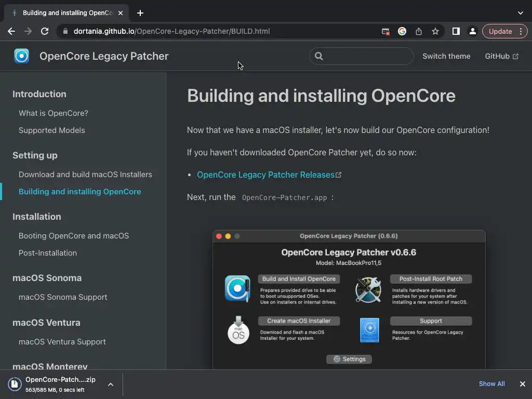Click the Installation sidebar heading
Image resolution: width=532 pixels, height=399 pixels.
[x=37, y=217]
